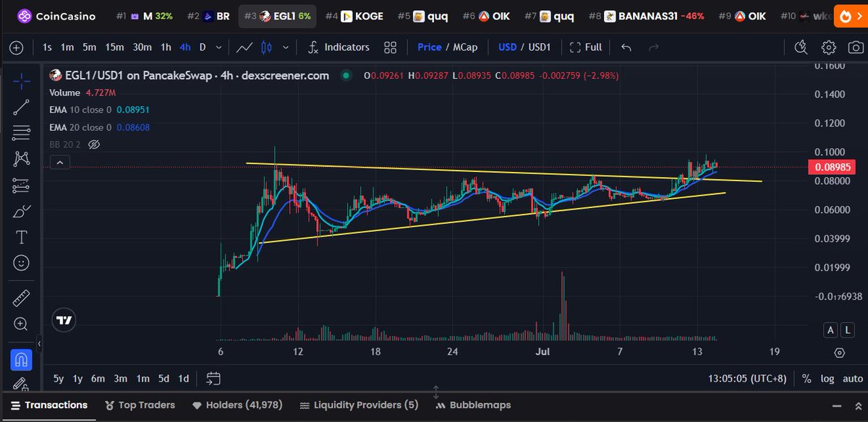
Task: Select the brush drawing tool
Action: pos(22,211)
